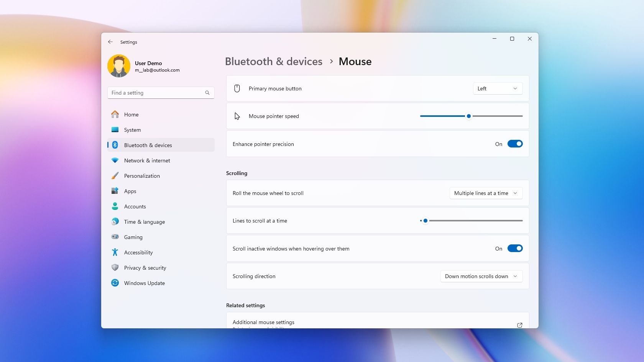
Task: Click Bluetooth & devices breadcrumb link
Action: coord(274,62)
